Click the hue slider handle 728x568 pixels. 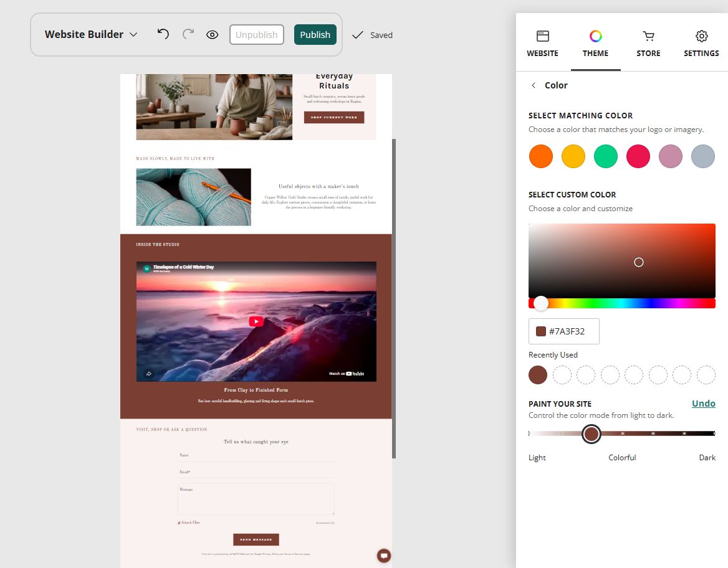point(541,303)
